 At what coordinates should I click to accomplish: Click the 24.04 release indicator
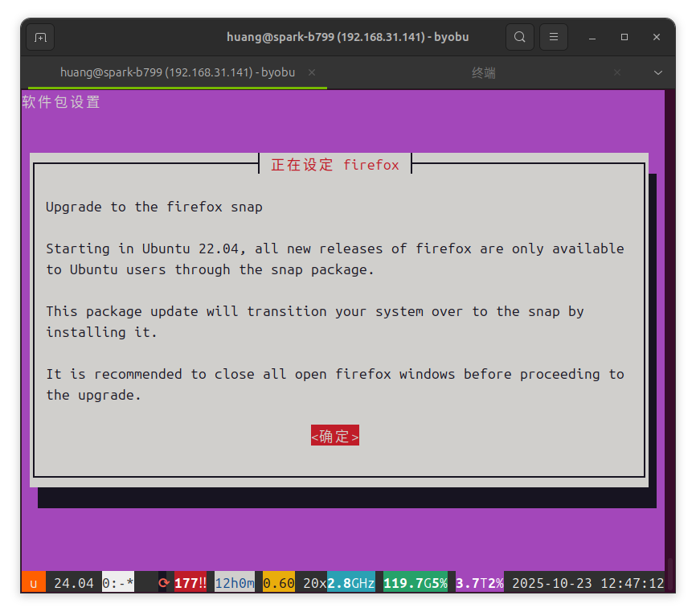pyautogui.click(x=74, y=583)
